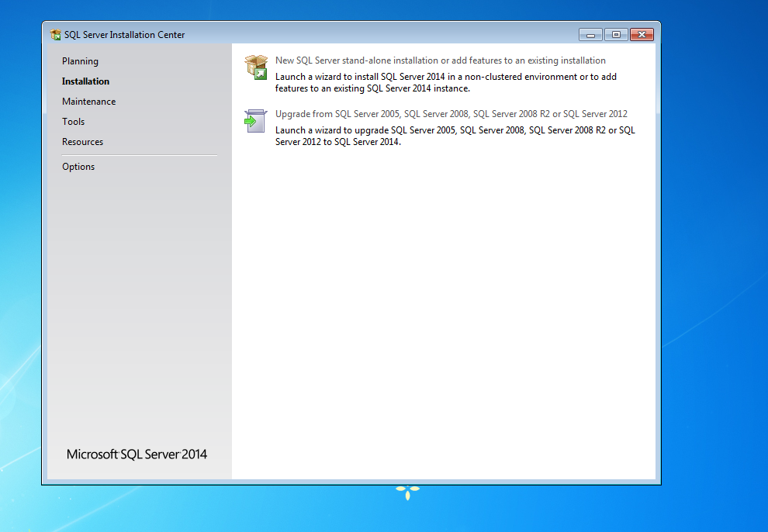Click the Microsoft SQL Server 2014 logo text

(x=137, y=454)
